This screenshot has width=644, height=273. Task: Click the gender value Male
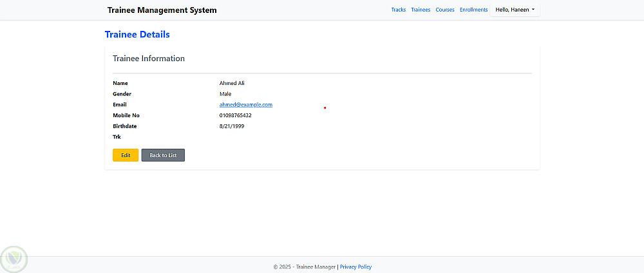click(225, 94)
